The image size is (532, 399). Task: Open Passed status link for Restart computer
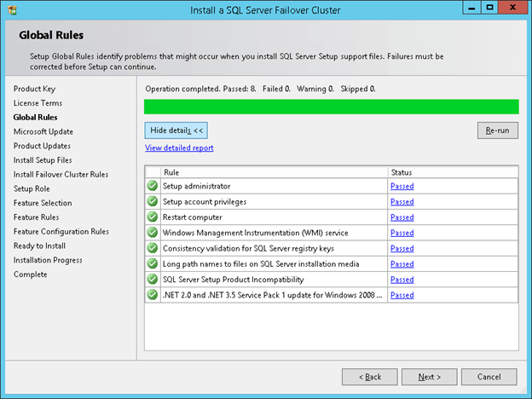[x=402, y=217]
